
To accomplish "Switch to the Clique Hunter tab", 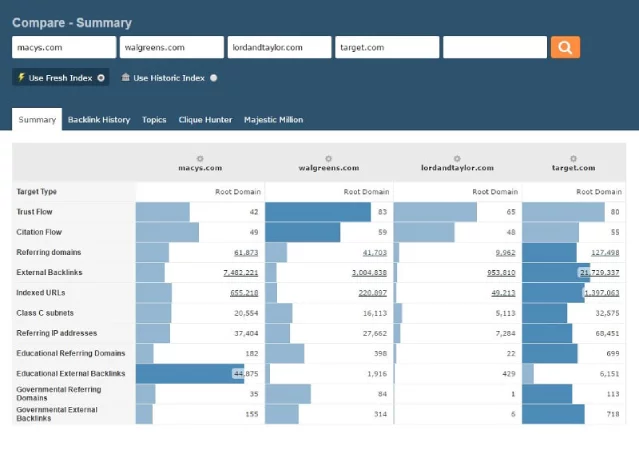I will [205, 120].
